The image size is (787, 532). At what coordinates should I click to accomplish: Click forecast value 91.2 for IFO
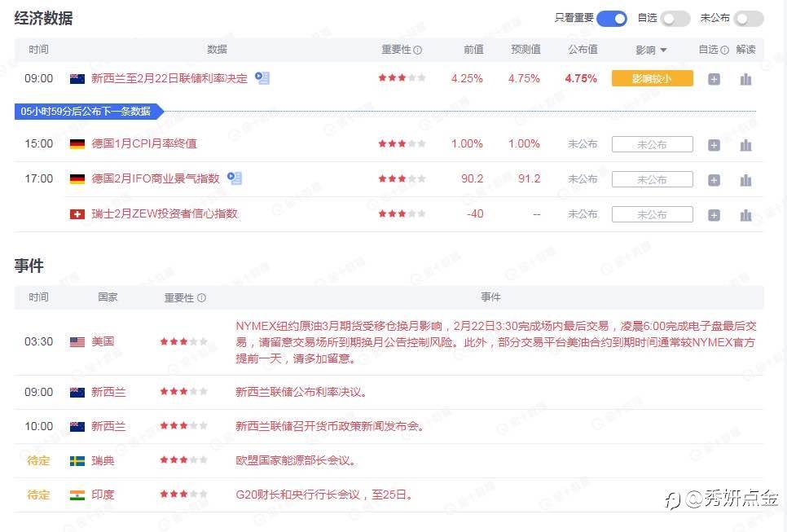529,178
